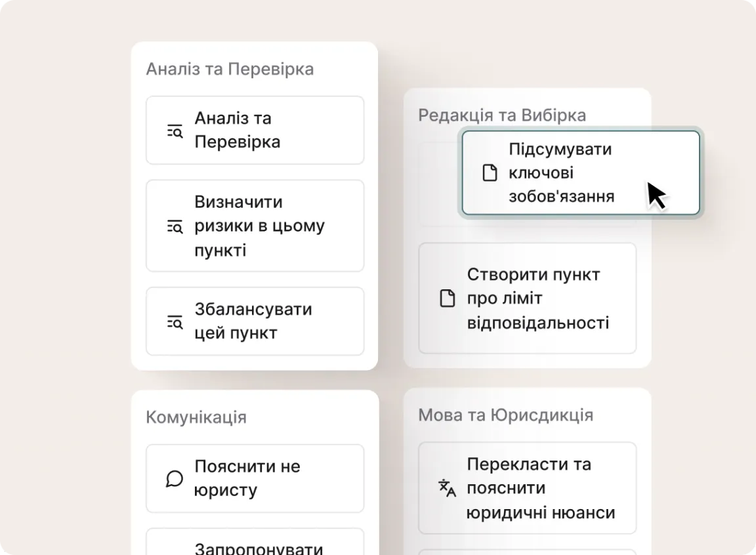Click the search-list icon next to 'Визначити ризики'
This screenshot has height=555, width=756.
click(174, 226)
